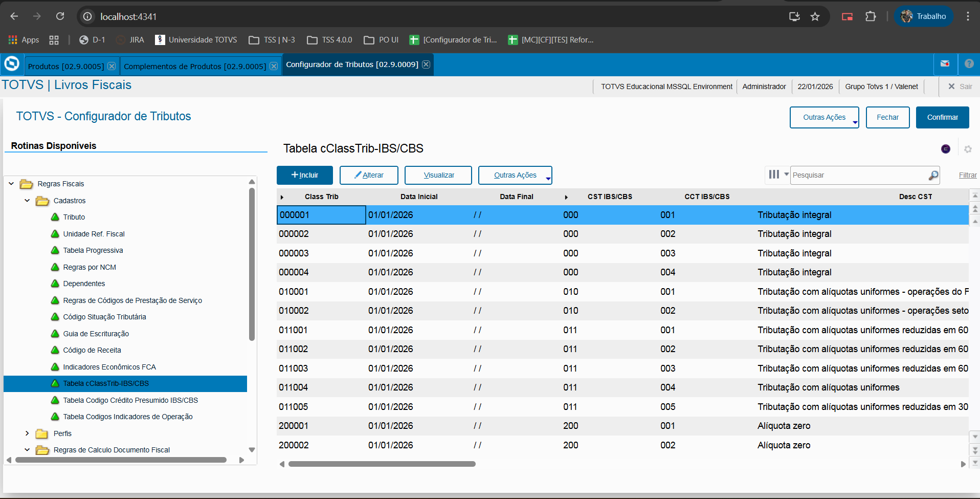The height and width of the screenshot is (499, 980).
Task: Open the Universidade TOTVS bookmark
Action: [196, 40]
